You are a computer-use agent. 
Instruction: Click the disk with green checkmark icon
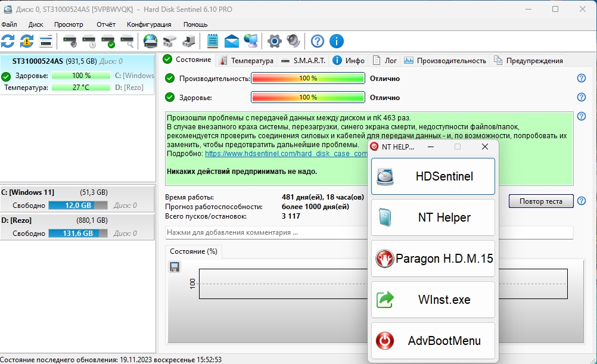pos(108,41)
